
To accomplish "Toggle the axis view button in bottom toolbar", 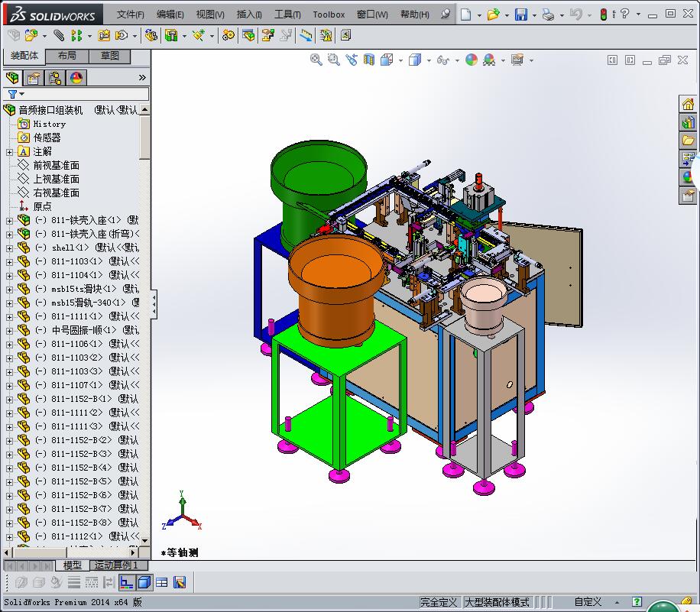I will click(x=126, y=582).
